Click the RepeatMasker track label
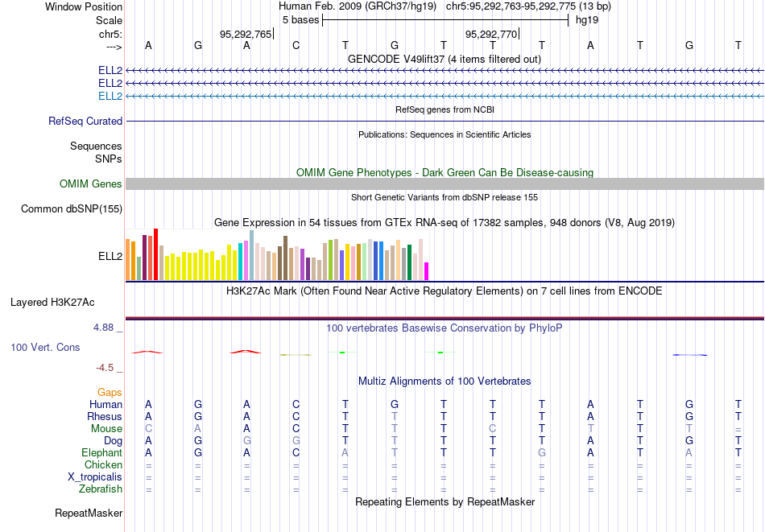The image size is (765, 532). coord(89,513)
